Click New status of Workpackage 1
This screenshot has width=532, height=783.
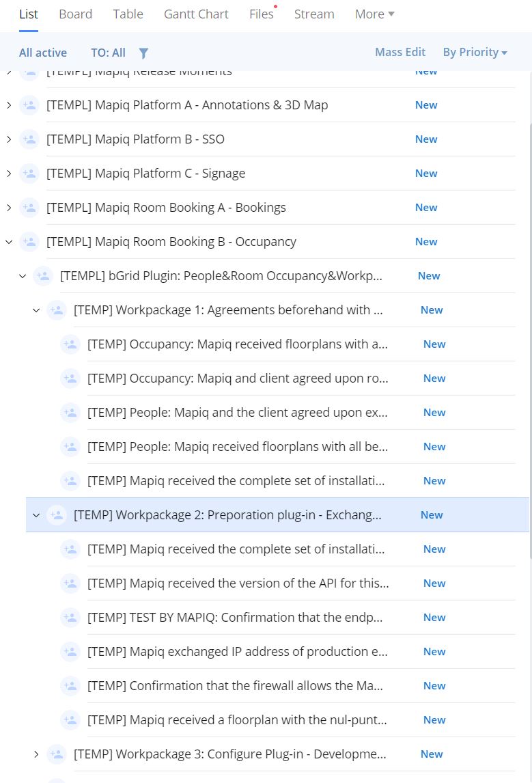[432, 310]
